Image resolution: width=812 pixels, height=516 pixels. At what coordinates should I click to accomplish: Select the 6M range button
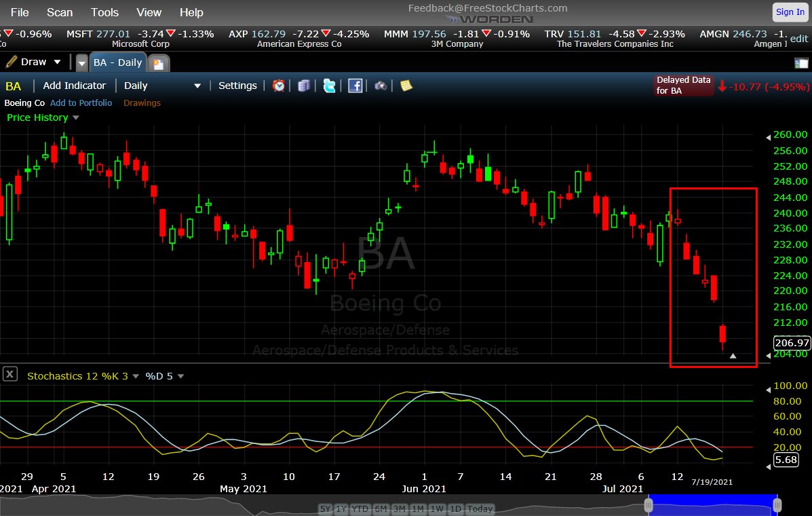381,509
